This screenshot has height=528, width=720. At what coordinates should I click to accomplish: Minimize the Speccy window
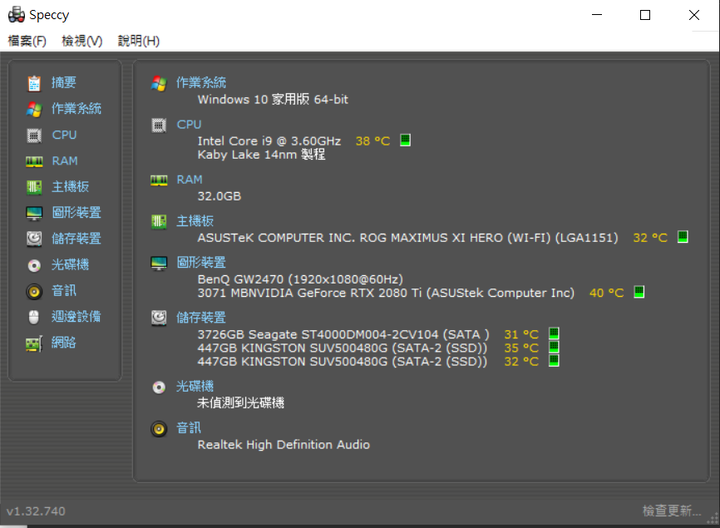(x=597, y=15)
